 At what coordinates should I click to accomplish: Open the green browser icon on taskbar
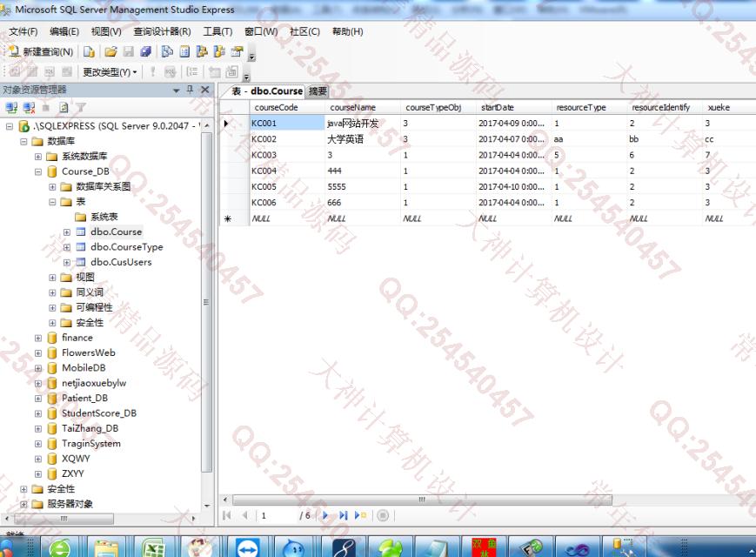tap(60, 547)
